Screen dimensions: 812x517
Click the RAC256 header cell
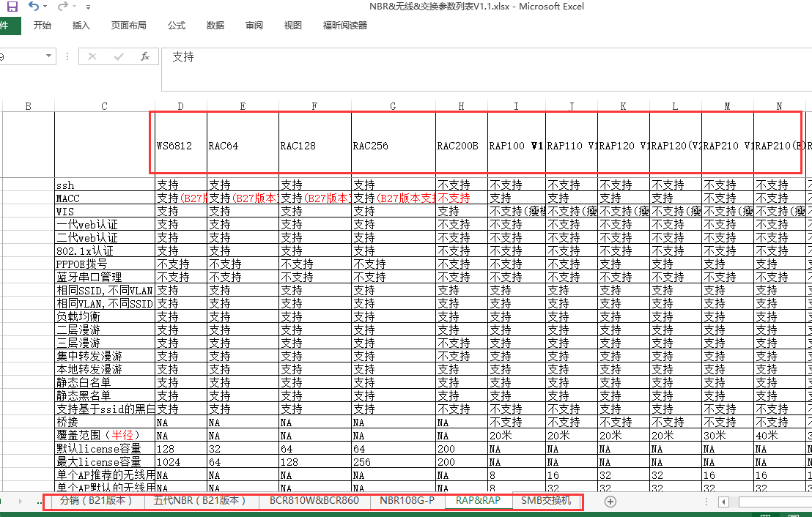[x=394, y=145]
